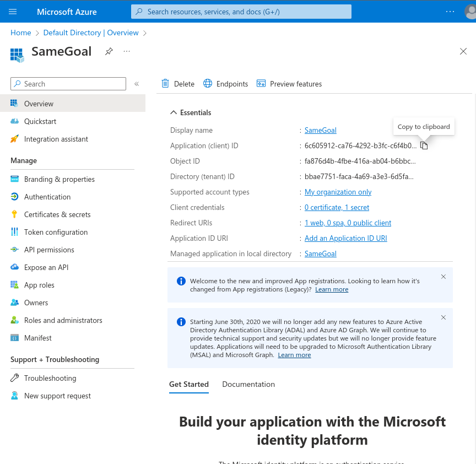Click Add an Application ID URI
The width and height of the screenshot is (476, 464).
coord(346,239)
